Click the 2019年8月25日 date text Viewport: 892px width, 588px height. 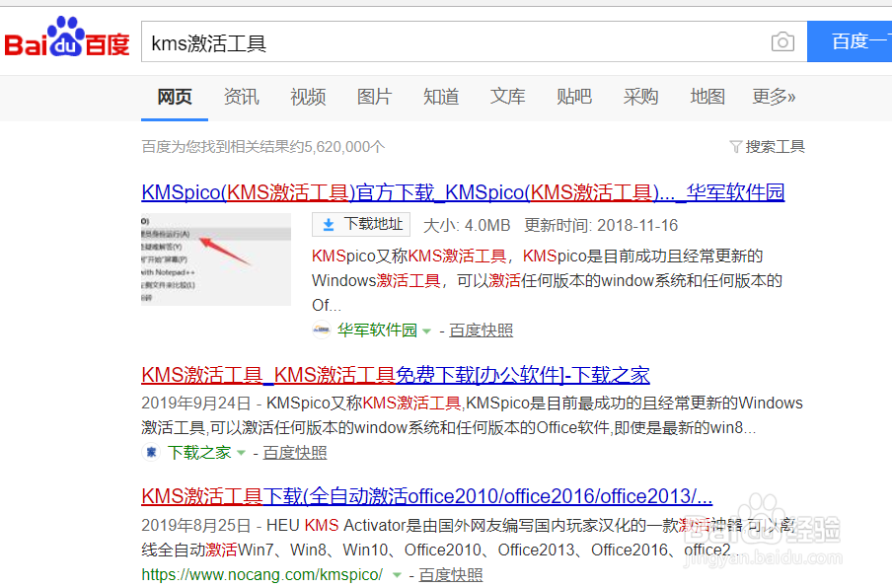196,526
